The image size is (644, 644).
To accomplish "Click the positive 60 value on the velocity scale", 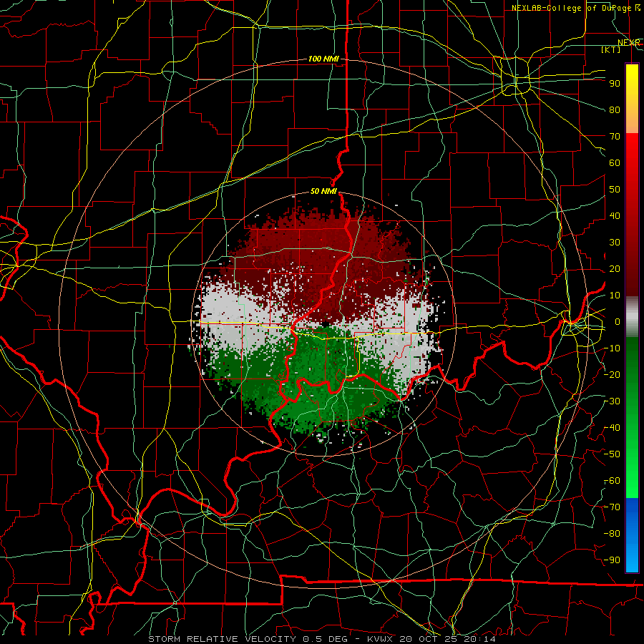I will tap(615, 162).
